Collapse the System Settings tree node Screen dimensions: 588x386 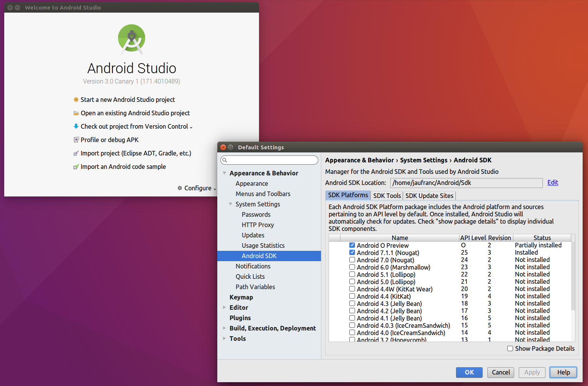(x=231, y=204)
